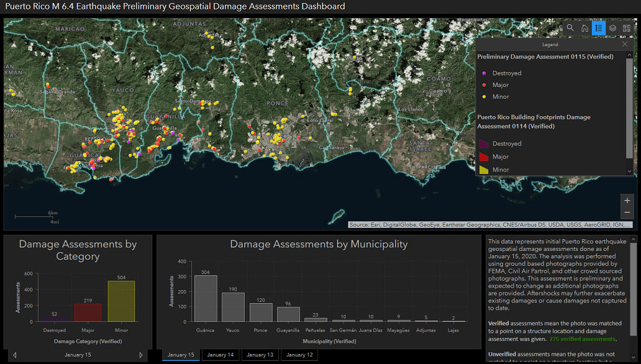
Task: Select the Guánica bar in municipality chart
Action: (x=206, y=298)
